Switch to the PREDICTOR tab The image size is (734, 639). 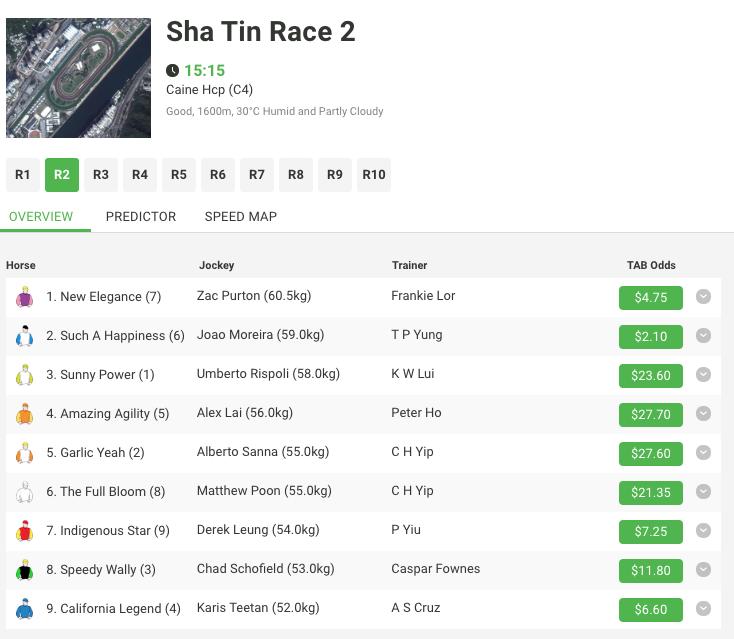[141, 216]
